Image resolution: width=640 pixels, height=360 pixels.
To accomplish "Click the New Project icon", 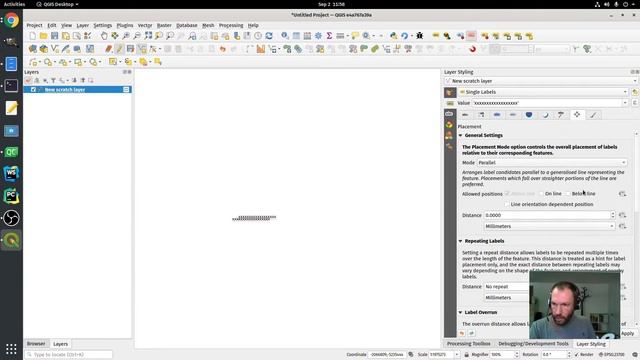I will tap(32, 36).
